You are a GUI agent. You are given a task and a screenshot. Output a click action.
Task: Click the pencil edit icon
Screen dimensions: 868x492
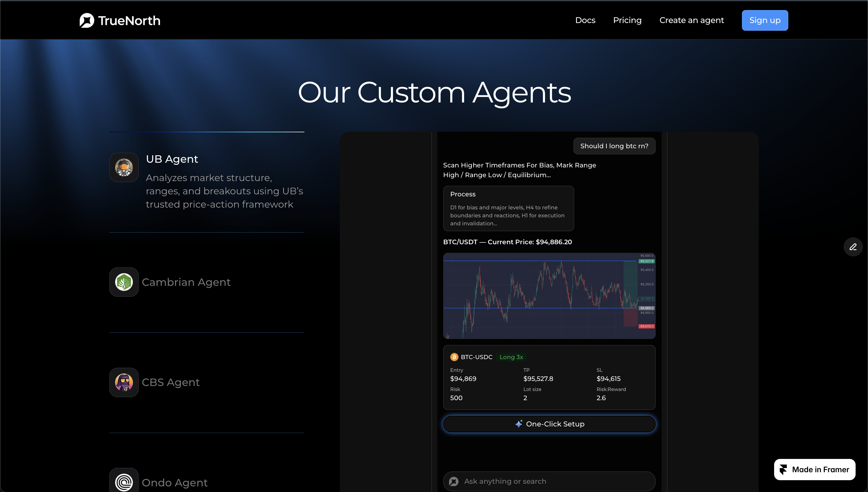(853, 247)
